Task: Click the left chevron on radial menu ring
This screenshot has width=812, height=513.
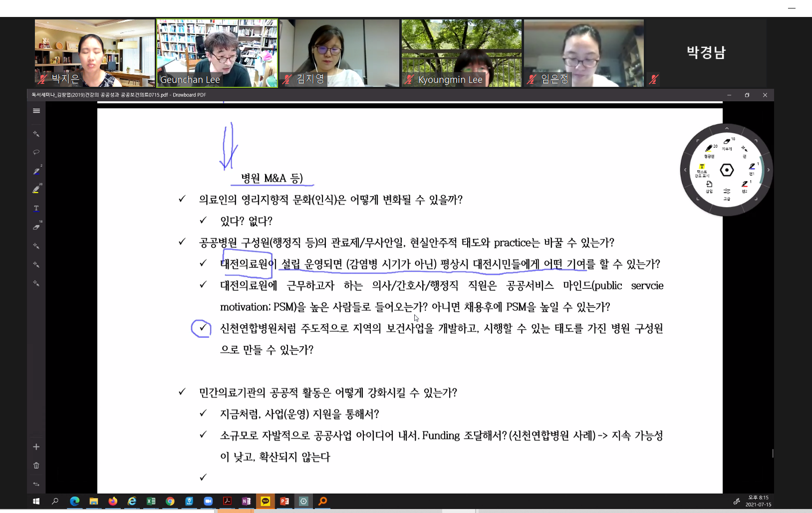Action: click(x=685, y=170)
